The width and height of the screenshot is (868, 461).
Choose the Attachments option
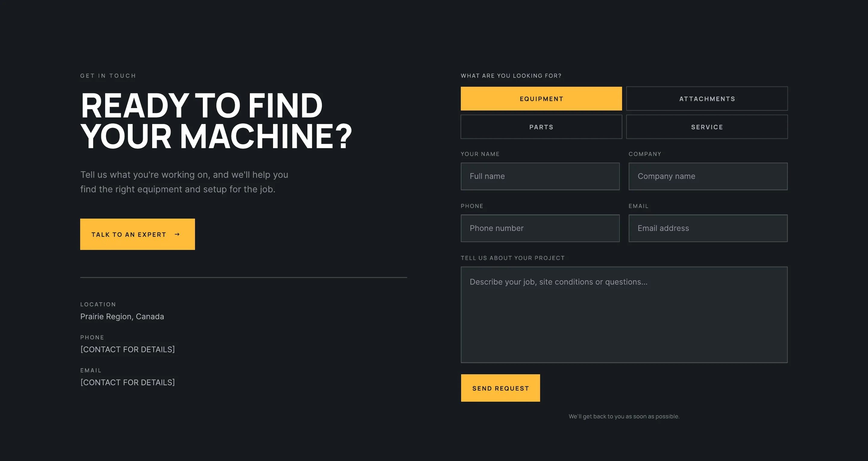coord(707,99)
